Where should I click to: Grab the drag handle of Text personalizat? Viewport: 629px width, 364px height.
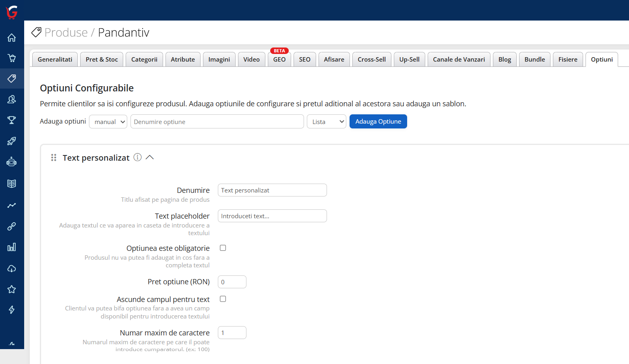click(54, 157)
